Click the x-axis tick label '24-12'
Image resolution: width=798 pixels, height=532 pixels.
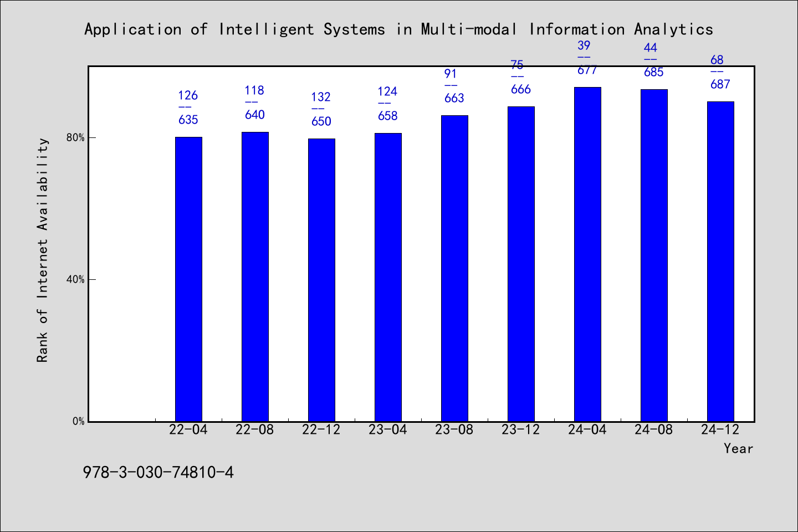(720, 429)
